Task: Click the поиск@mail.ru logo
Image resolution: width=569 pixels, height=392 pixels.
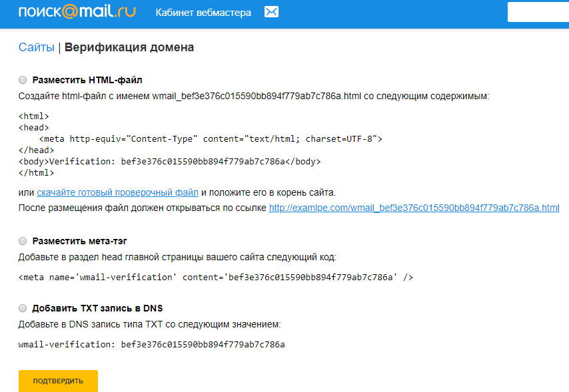Action: pyautogui.click(x=77, y=11)
